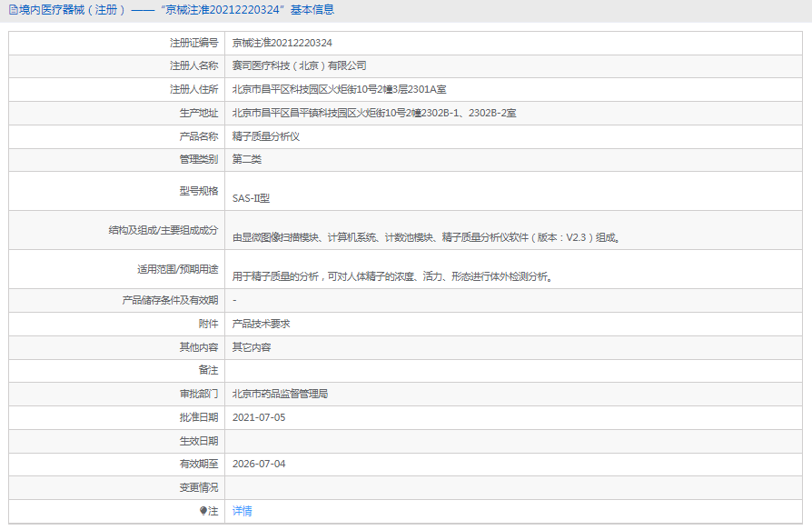Click the 生产地址 label
Viewport: 812px width, 530px height.
pyautogui.click(x=199, y=113)
